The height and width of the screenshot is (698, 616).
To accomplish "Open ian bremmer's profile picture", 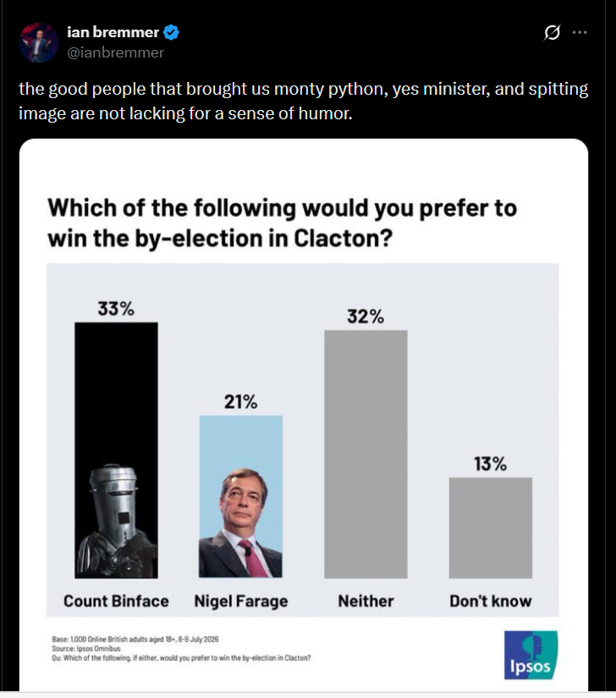I will [x=39, y=42].
